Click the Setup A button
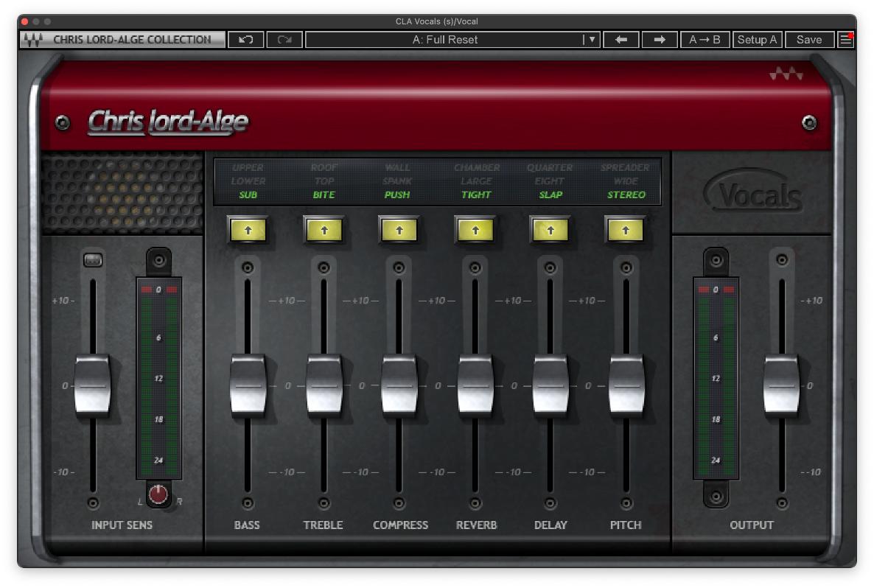 [757, 40]
